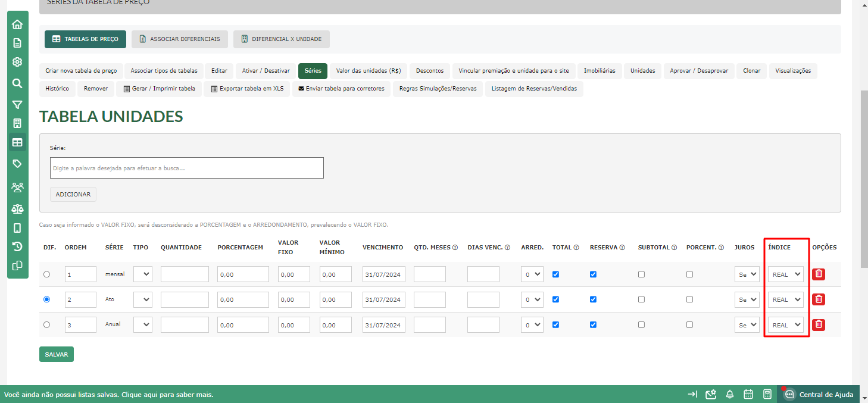The width and height of the screenshot is (868, 403).
Task: Focus the Série search input field
Action: (187, 168)
